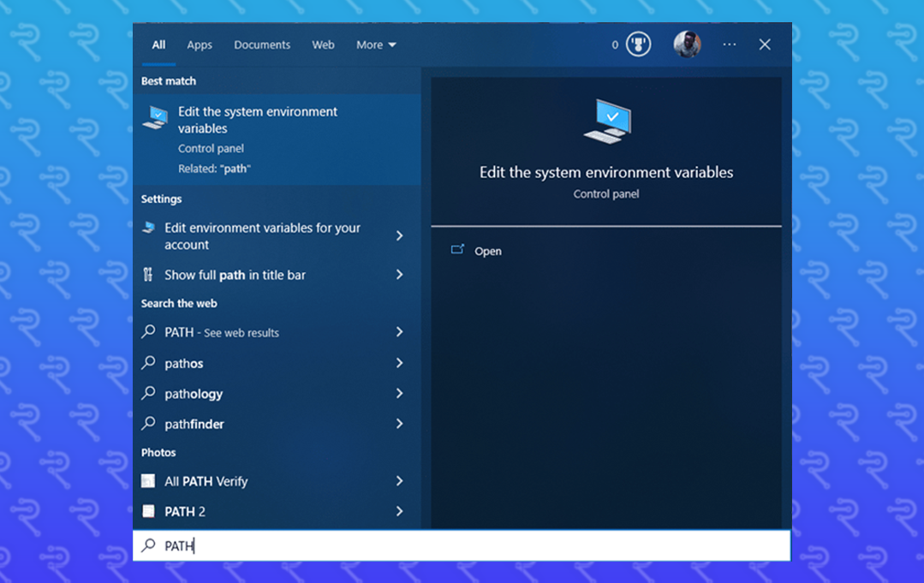Click the user profile avatar

pos(686,45)
